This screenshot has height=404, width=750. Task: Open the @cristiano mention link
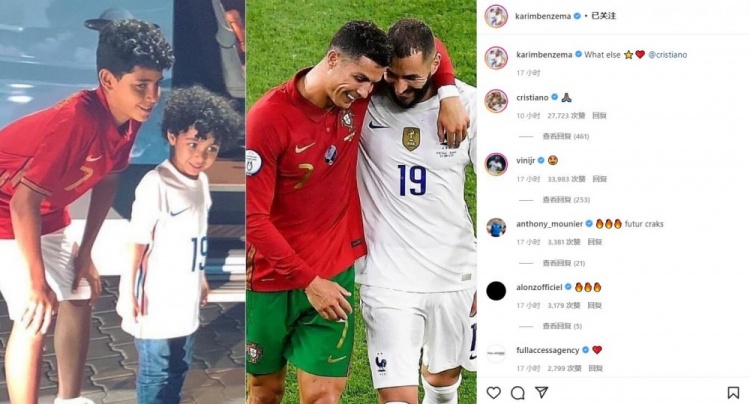pos(668,55)
